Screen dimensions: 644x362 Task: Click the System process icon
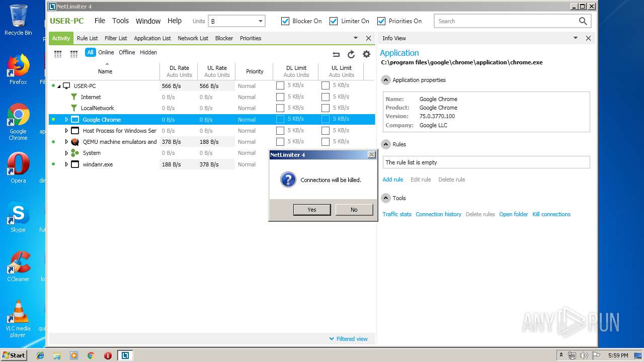coord(75,153)
